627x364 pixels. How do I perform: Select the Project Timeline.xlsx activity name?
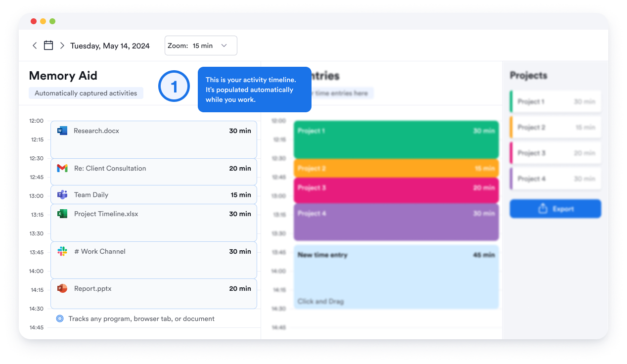106,214
